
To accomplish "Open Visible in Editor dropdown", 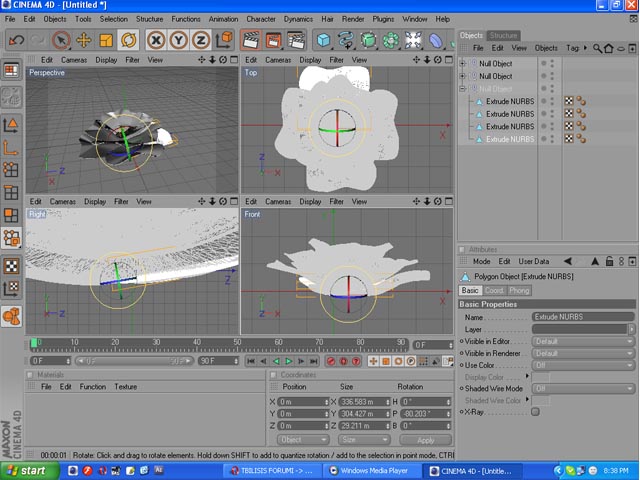I will click(583, 341).
